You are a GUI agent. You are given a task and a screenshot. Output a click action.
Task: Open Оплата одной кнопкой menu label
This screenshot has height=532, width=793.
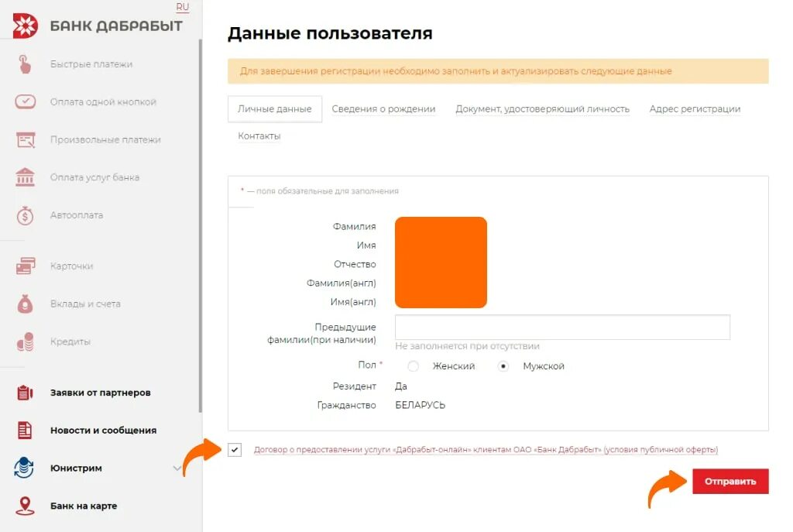(103, 101)
